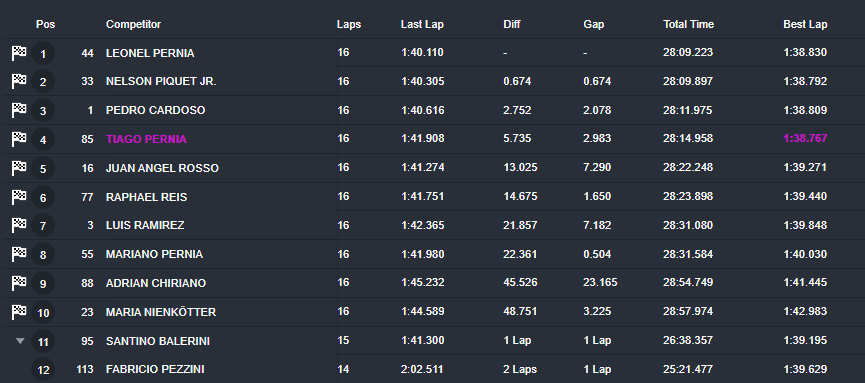Click the checkered flag icon for Leonel Pernia
Screen dimensions: 865x383
19,53
